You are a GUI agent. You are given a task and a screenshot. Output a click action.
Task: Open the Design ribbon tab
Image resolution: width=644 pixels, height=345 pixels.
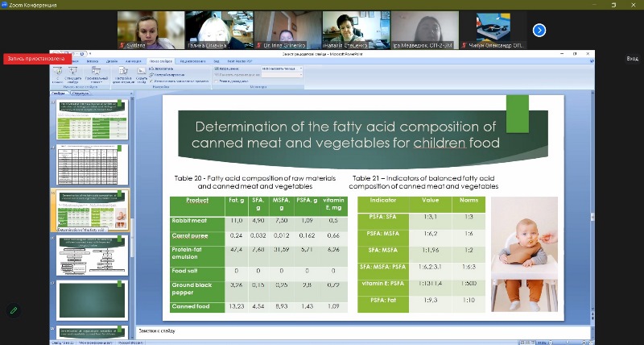(111, 60)
